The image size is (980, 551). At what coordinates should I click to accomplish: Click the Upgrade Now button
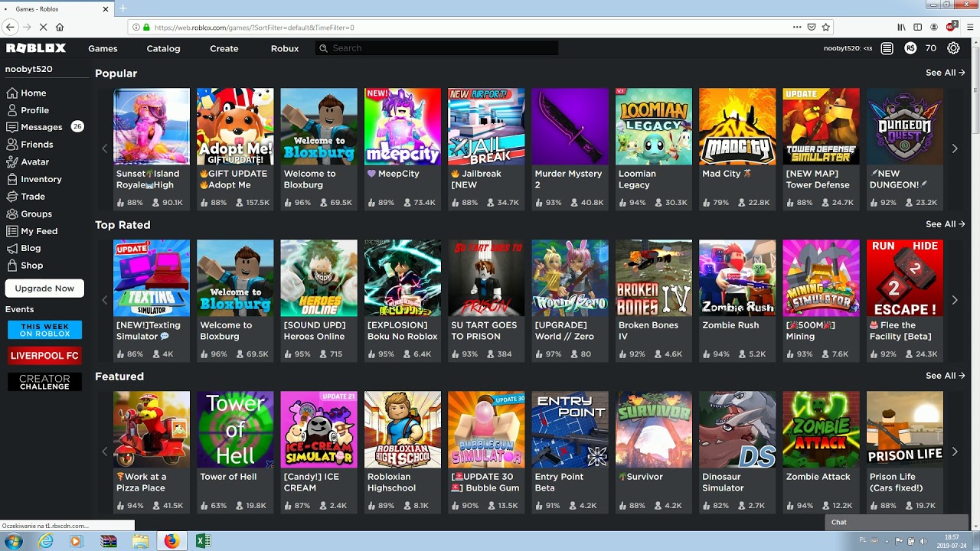click(x=44, y=289)
